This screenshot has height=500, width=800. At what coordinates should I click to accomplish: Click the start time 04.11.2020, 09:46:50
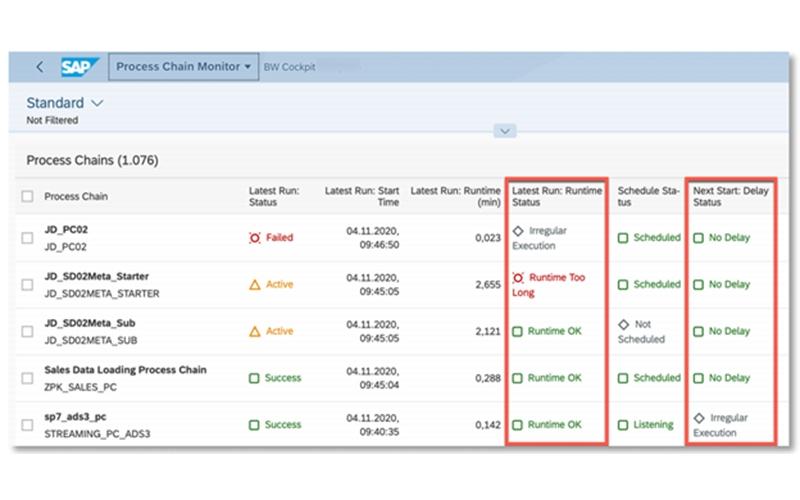pos(373,238)
